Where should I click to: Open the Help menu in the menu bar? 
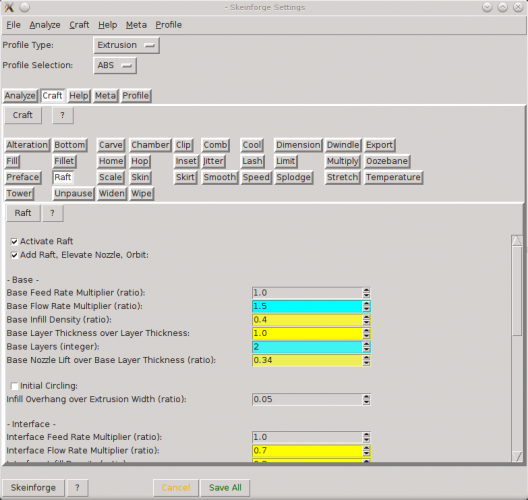(x=107, y=25)
